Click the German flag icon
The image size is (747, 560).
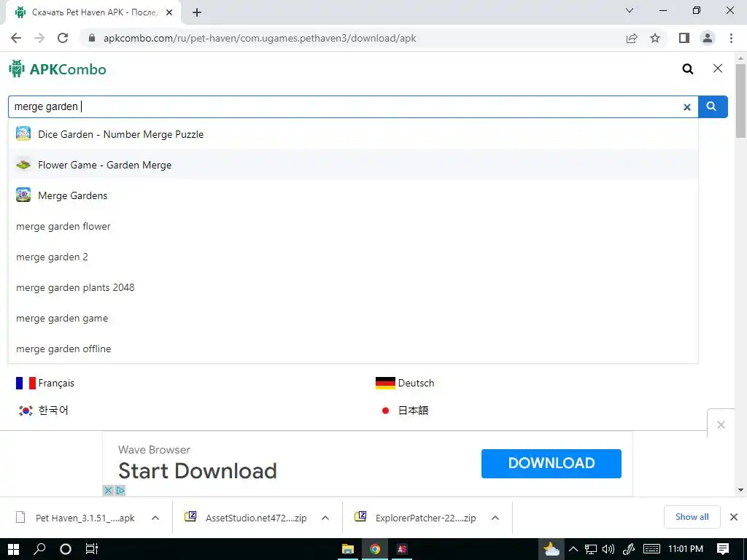[x=385, y=383]
